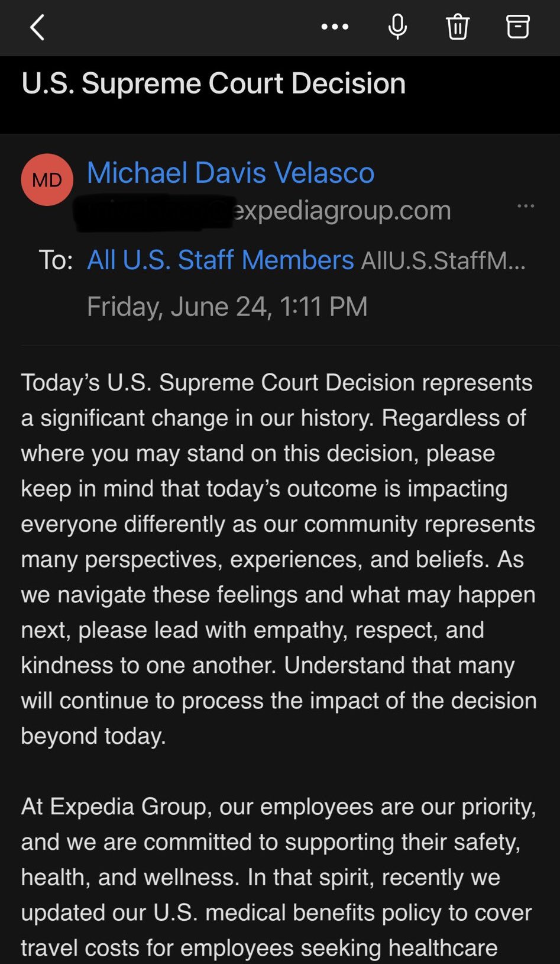Open the top toolbar more options dots
The height and width of the screenshot is (964, 560).
[x=335, y=27]
